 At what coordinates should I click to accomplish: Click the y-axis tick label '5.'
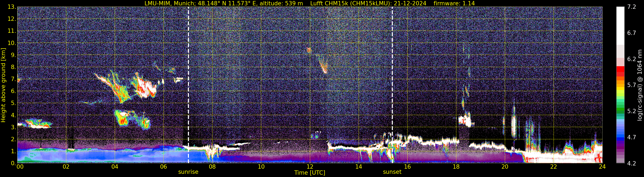[13, 103]
